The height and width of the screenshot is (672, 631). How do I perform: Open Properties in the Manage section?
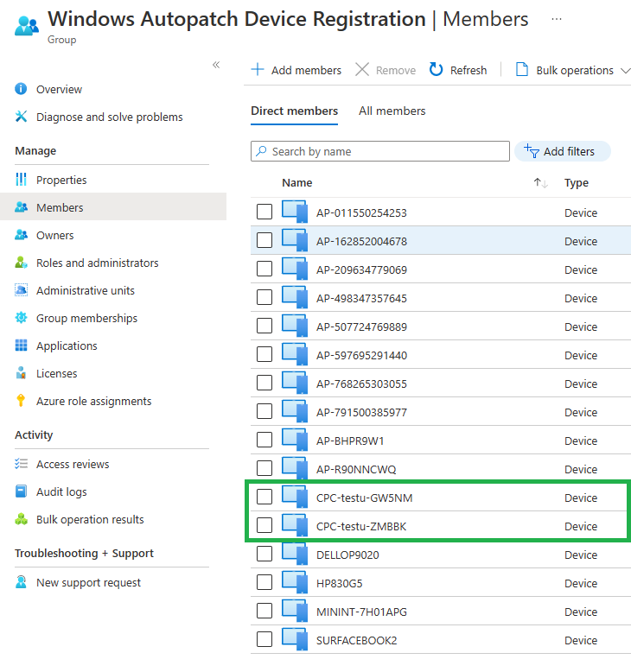(x=61, y=180)
